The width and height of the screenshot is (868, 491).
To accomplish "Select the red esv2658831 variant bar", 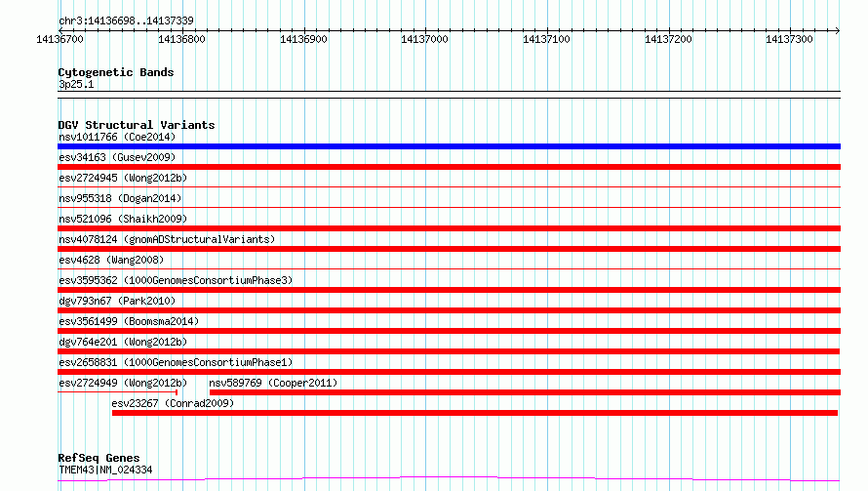I will coord(449,372).
